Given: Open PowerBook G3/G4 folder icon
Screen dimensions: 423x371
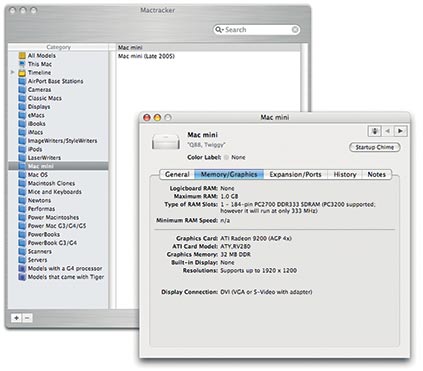Looking at the screenshot, I should point(22,243).
